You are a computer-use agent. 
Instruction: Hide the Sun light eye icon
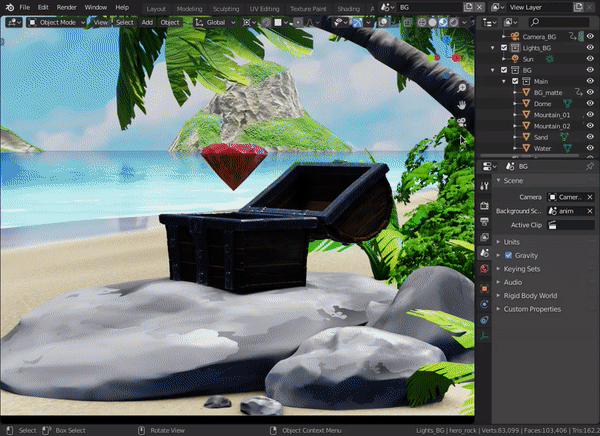pos(590,59)
